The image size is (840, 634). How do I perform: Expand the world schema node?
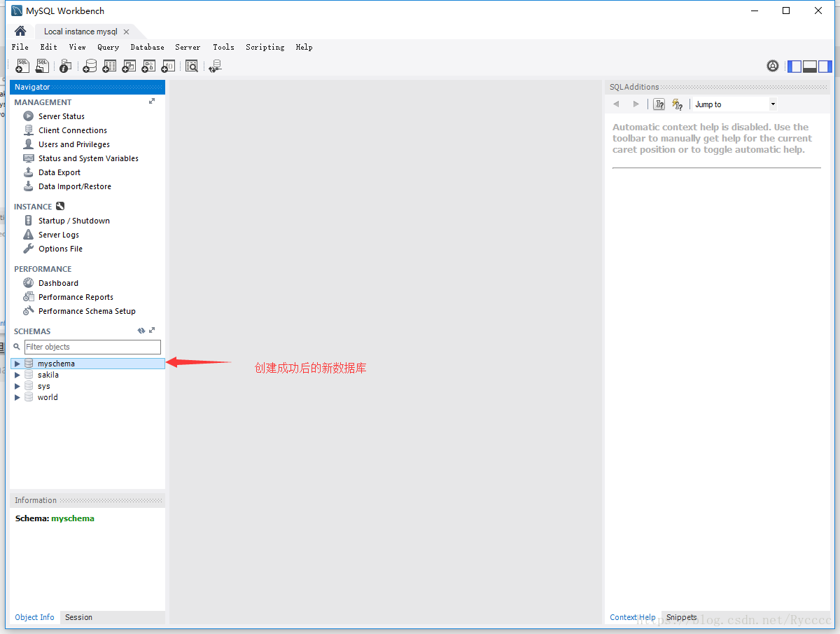[17, 397]
